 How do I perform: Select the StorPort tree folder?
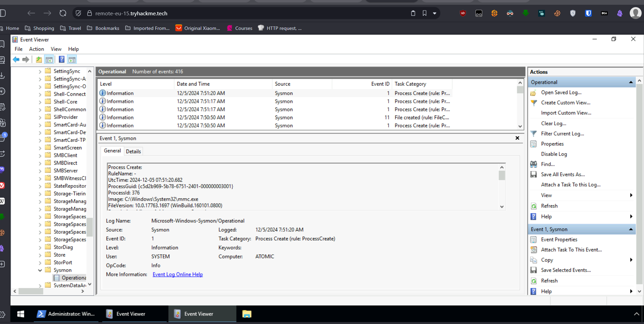click(x=63, y=263)
